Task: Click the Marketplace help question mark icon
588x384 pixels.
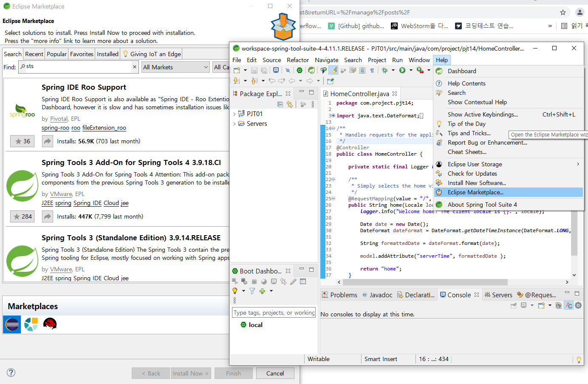Action: 11,373
